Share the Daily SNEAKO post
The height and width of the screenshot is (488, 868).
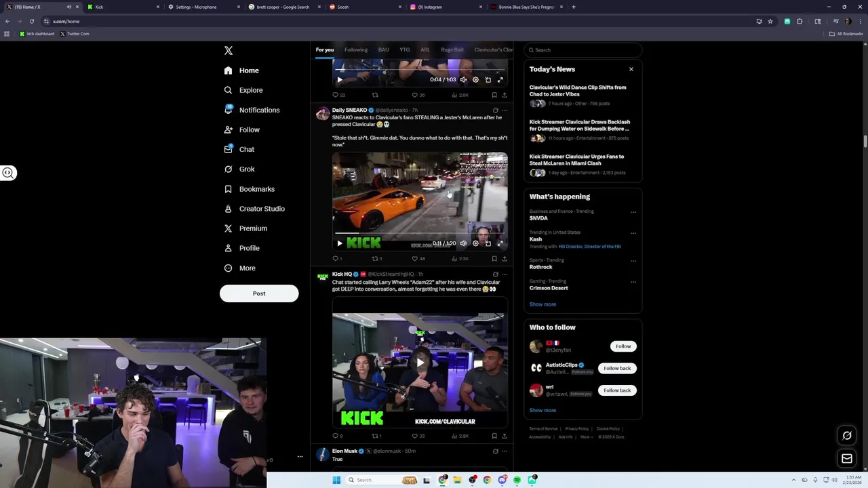click(x=505, y=258)
